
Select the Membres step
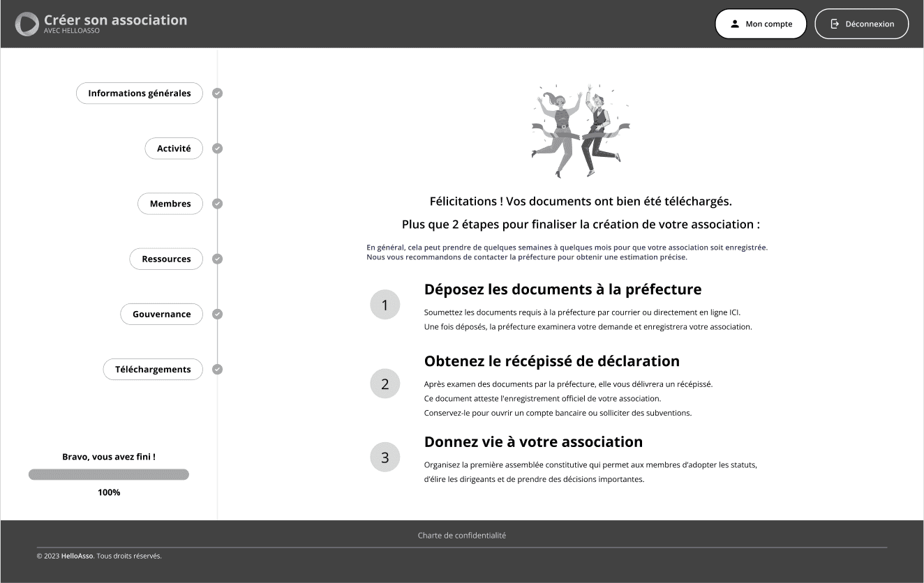click(170, 204)
